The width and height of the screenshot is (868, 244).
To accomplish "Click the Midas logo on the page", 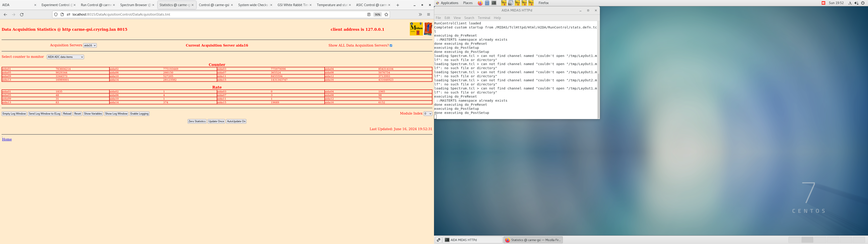I will (x=416, y=29).
